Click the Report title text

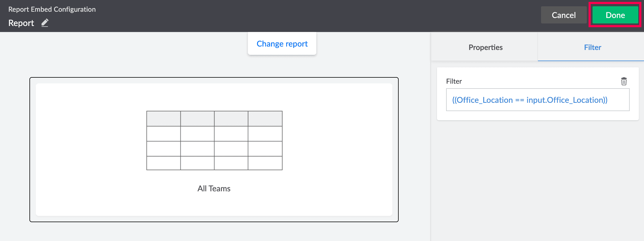(21, 23)
